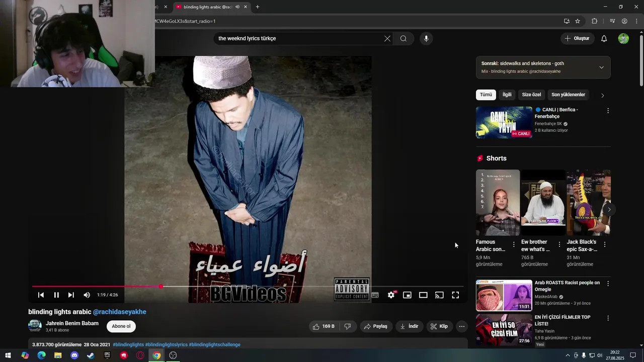The height and width of the screenshot is (362, 644).
Task: Enter full screen mode
Action: pyautogui.click(x=455, y=295)
